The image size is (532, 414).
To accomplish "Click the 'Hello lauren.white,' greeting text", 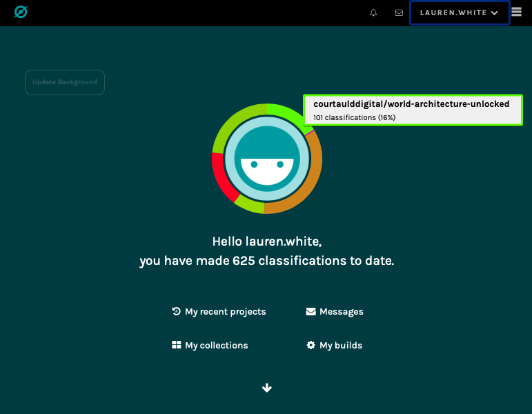I will pos(267,241).
